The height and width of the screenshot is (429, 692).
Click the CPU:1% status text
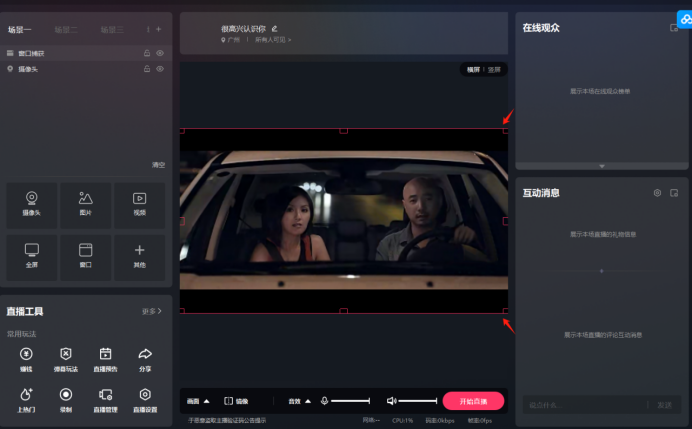click(402, 421)
